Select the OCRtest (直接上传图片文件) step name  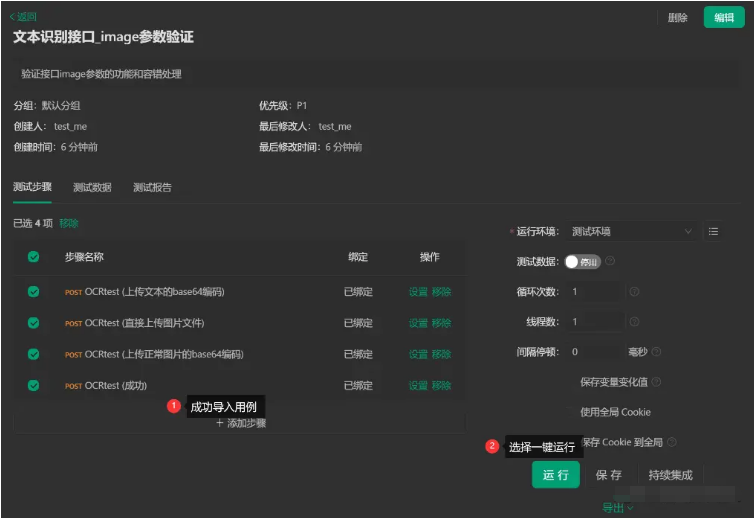144,323
